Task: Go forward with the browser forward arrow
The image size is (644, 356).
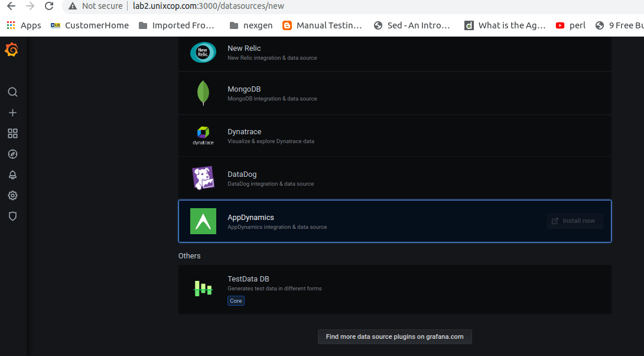Action: tap(30, 6)
